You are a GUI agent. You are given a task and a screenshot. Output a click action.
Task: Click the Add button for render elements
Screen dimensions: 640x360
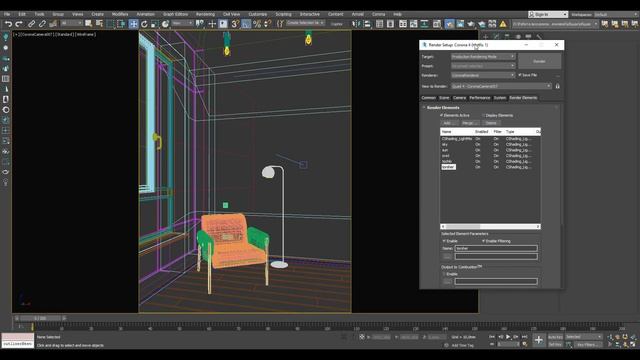[x=449, y=123]
